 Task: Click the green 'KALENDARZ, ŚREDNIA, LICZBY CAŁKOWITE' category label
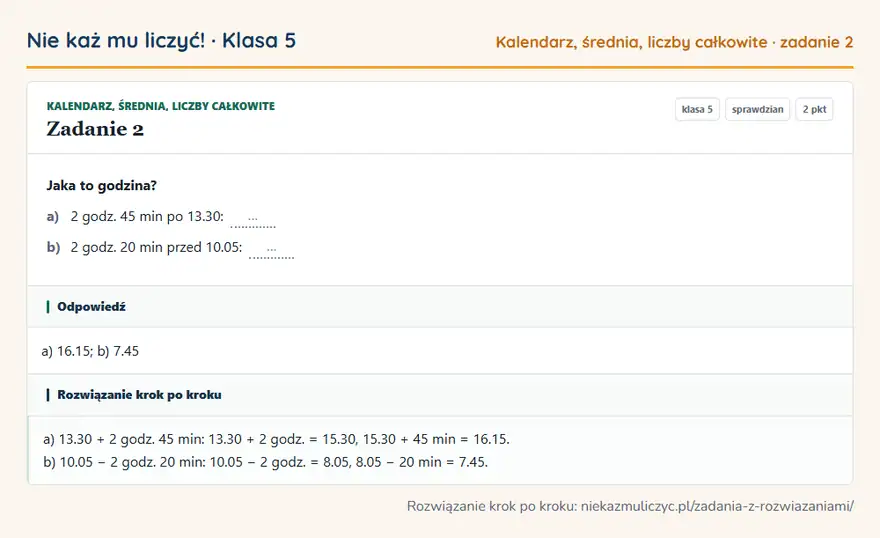161,106
